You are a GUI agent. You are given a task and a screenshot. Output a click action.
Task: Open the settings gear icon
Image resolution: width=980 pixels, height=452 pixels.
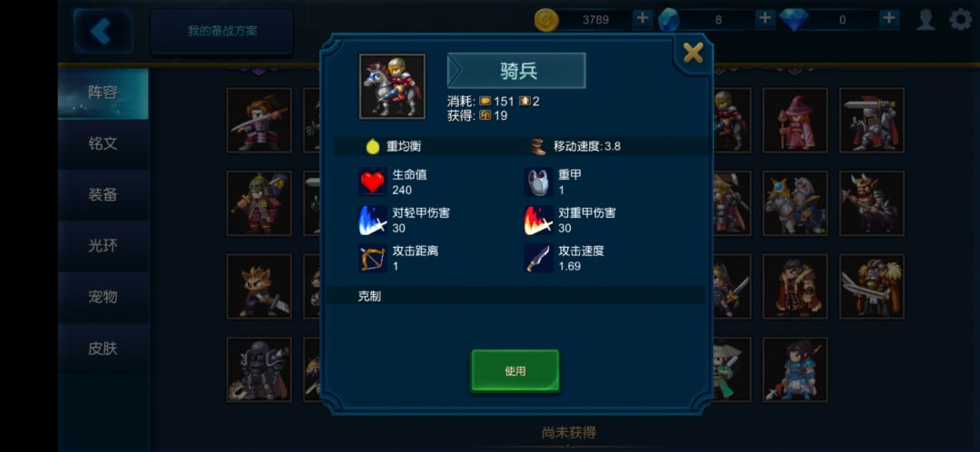click(961, 19)
